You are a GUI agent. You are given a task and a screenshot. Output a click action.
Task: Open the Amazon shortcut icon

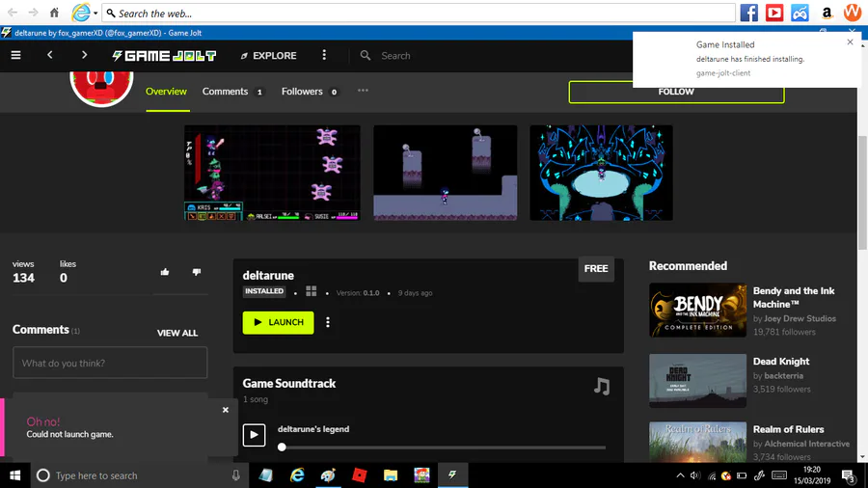827,13
